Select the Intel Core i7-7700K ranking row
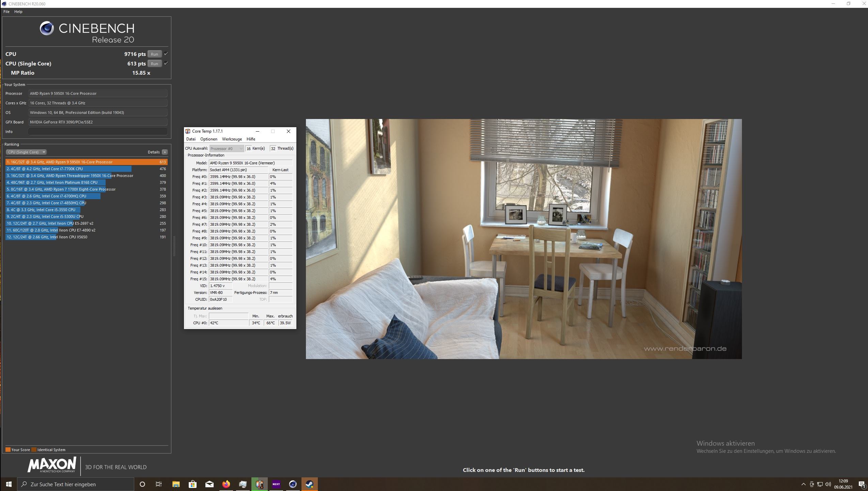This screenshot has width=868, height=491. (87, 169)
